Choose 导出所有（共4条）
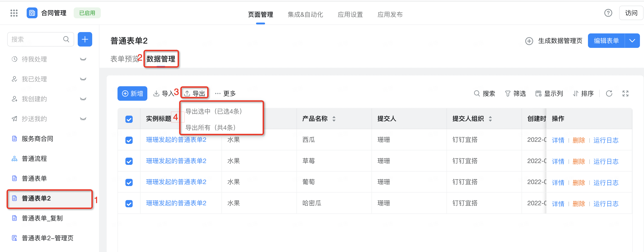Screen dimensions: 644x252 211,128
